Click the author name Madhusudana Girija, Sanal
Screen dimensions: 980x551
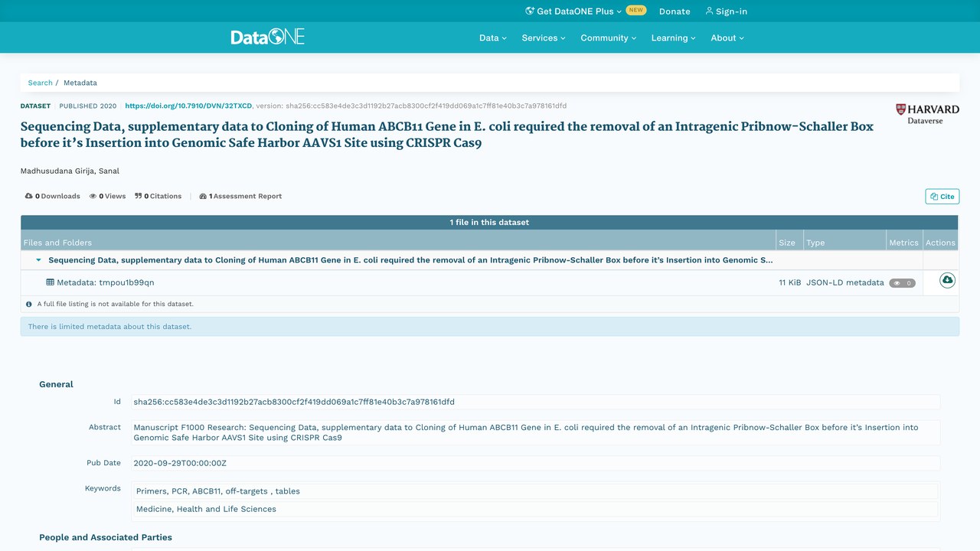70,171
